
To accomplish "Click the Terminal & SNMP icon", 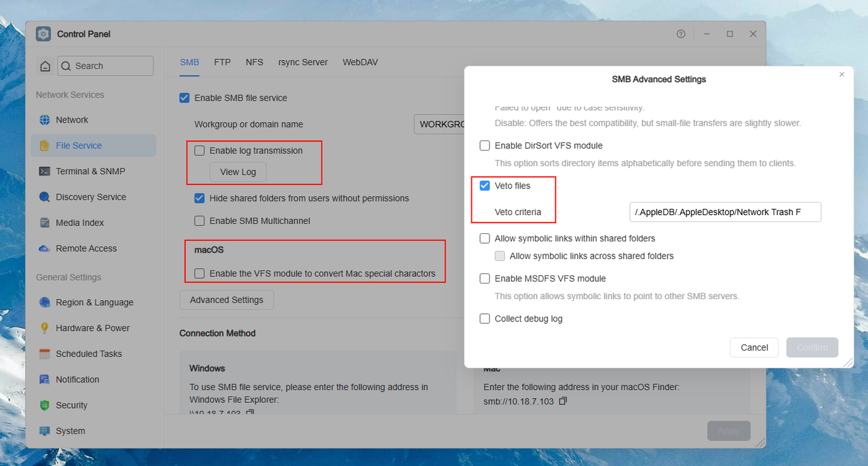I will (45, 172).
